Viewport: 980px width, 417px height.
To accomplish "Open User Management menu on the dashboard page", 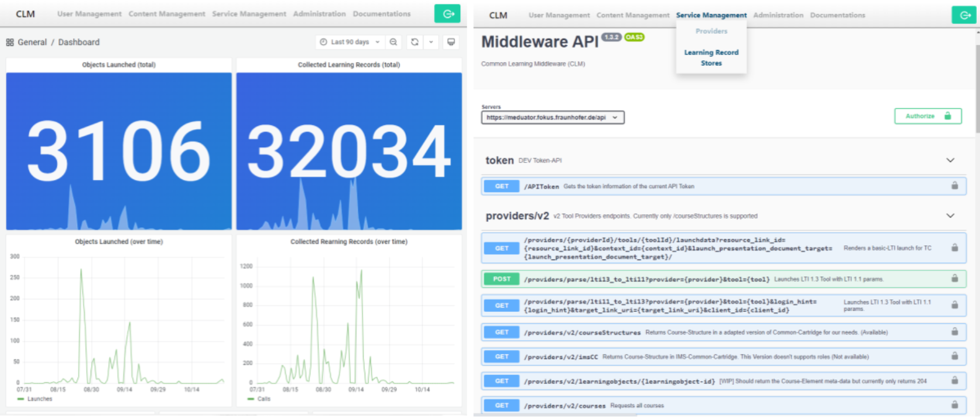I will click(89, 14).
